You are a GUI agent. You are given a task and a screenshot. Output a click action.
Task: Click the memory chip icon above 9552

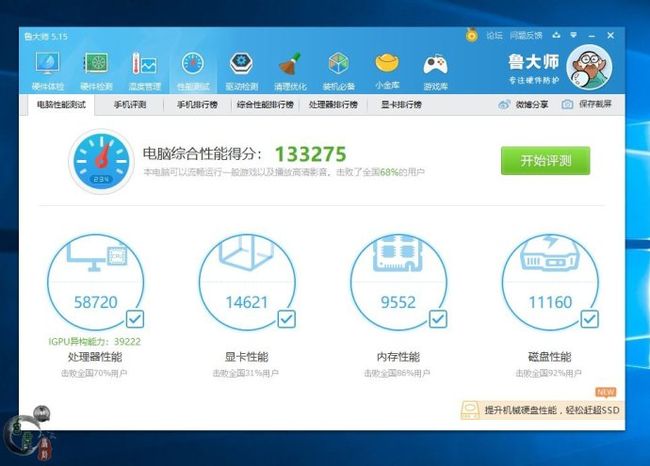pos(398,254)
